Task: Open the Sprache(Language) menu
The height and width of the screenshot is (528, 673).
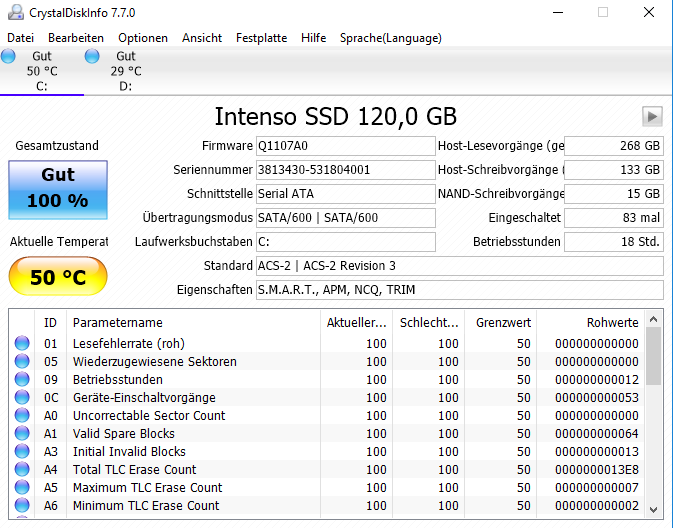Action: [391, 38]
